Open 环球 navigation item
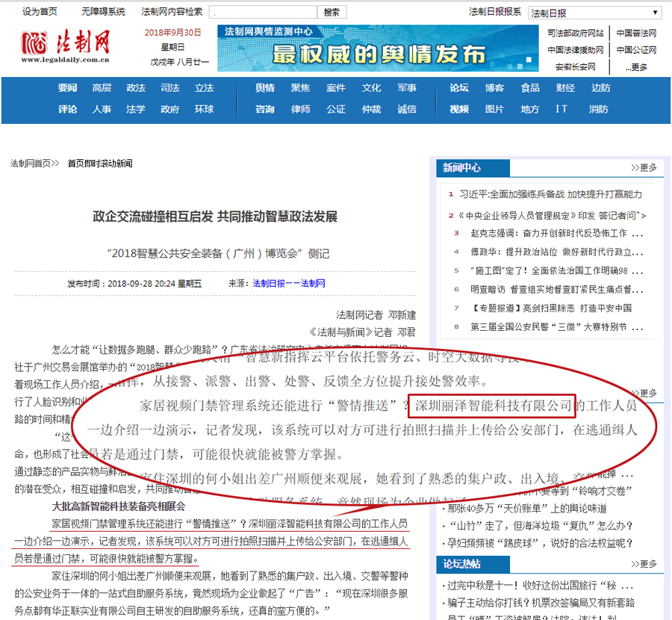Viewport: 672px width, 620px height. coord(204,109)
